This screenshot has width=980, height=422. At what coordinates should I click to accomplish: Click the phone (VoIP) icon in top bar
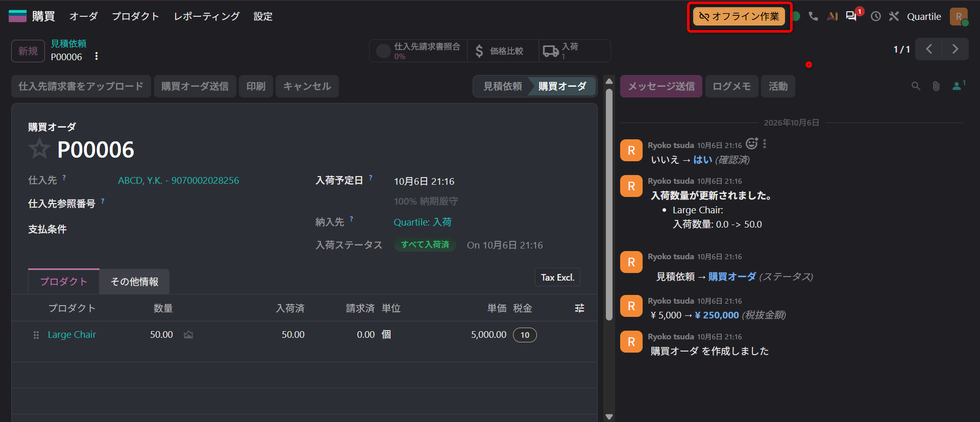tap(814, 16)
